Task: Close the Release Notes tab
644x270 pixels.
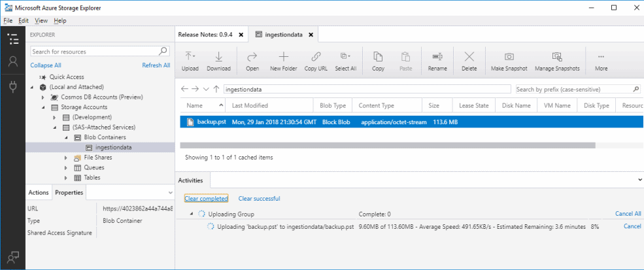Action: (x=241, y=35)
